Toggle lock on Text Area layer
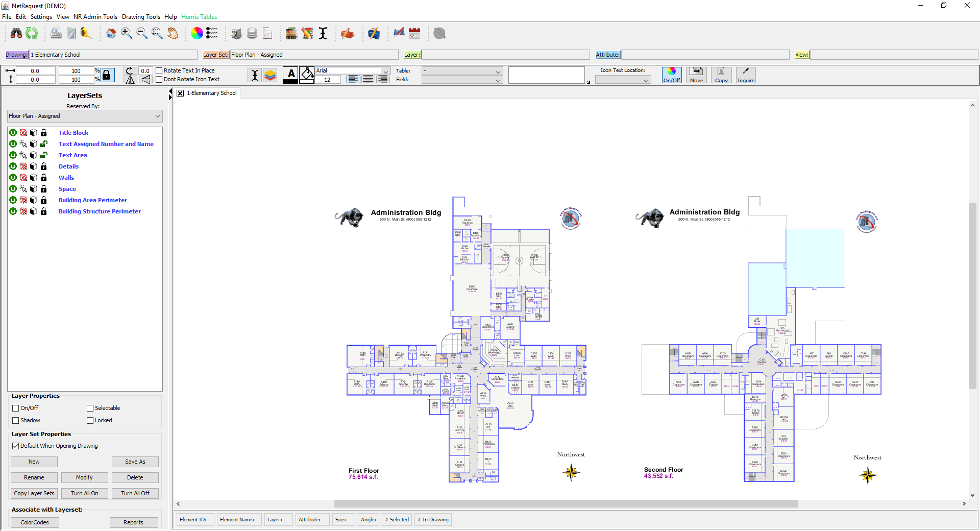 [x=44, y=155]
